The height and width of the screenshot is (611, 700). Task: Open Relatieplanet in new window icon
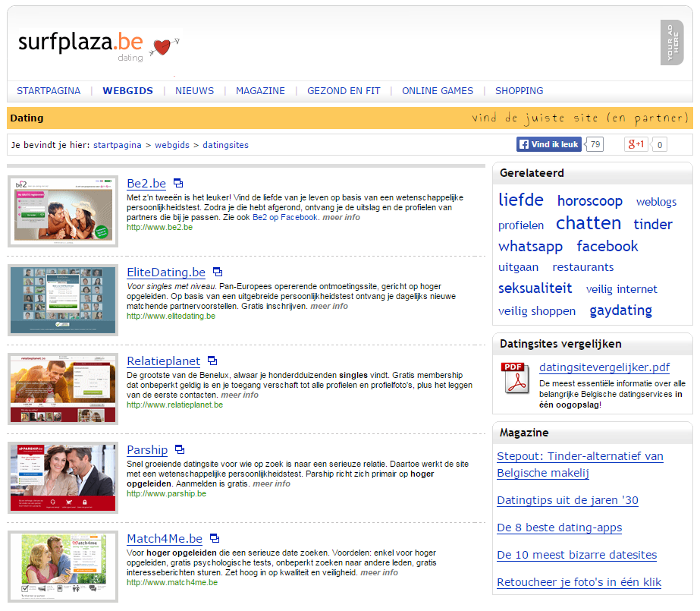pyautogui.click(x=212, y=361)
